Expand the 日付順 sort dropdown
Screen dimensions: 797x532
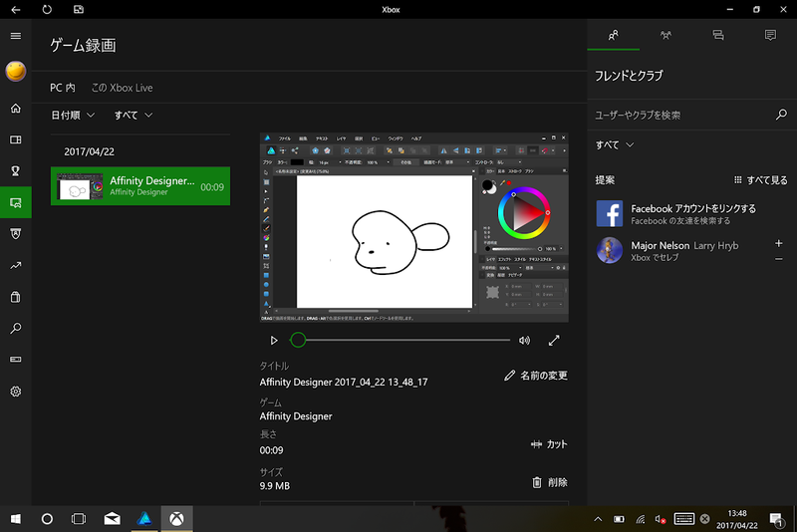(x=73, y=116)
